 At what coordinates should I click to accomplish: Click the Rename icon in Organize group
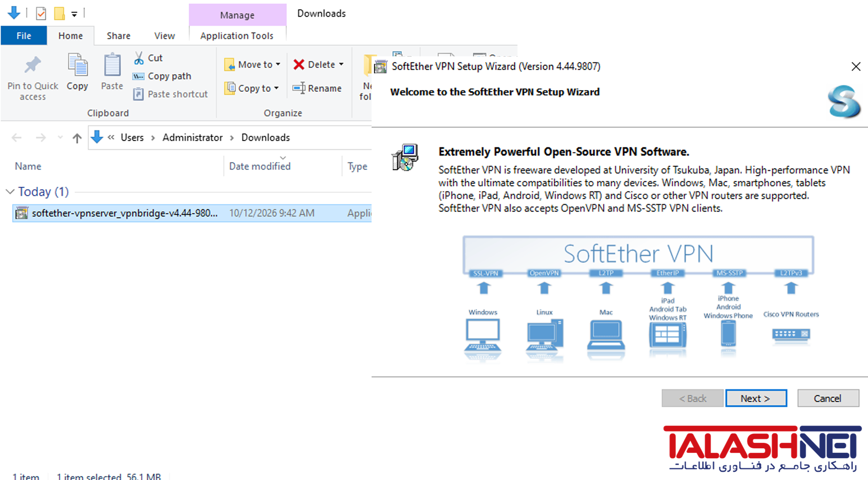click(299, 88)
